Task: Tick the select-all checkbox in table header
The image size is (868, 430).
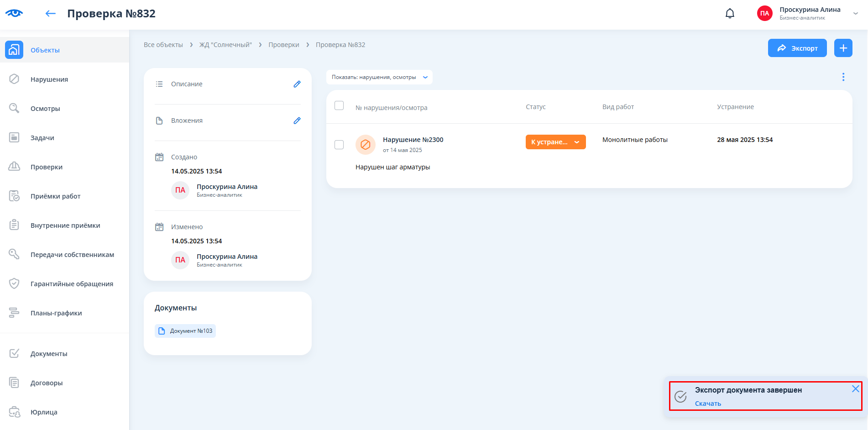Action: [339, 106]
